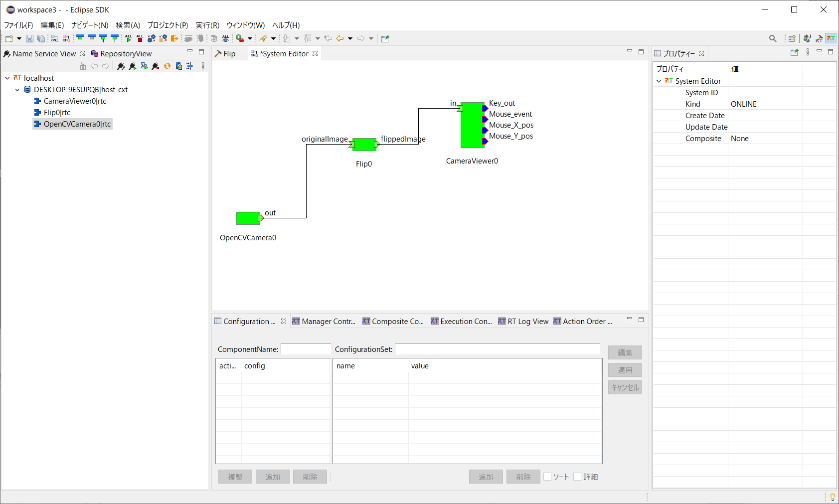Click the Save disk icon in toolbar
839x504 pixels.
pyautogui.click(x=29, y=38)
